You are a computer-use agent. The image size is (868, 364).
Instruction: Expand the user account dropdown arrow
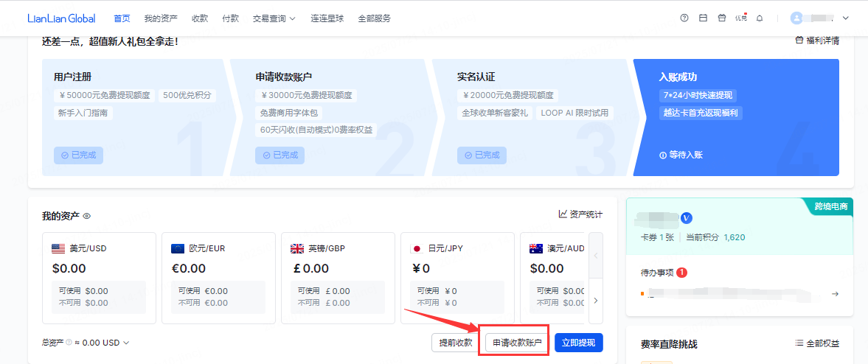click(845, 18)
